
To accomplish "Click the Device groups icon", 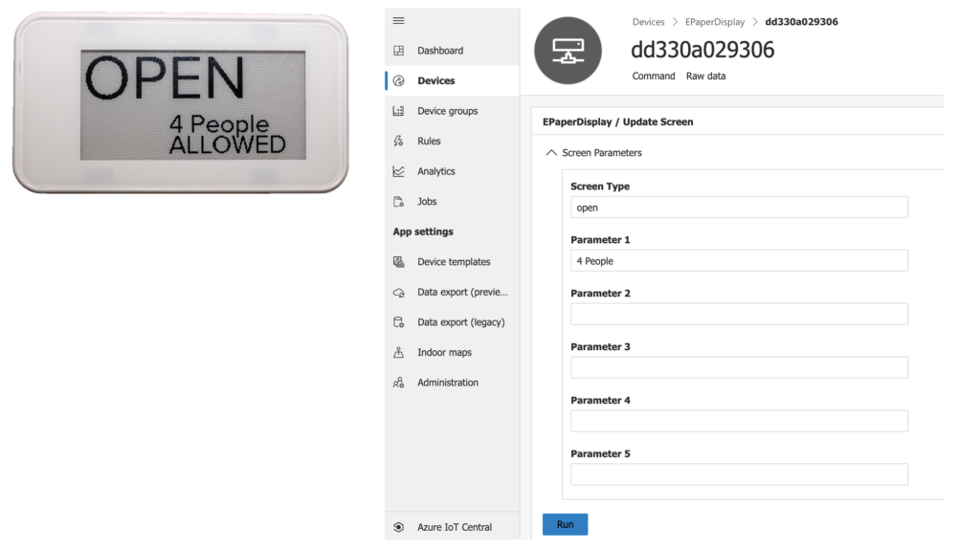I will [398, 111].
